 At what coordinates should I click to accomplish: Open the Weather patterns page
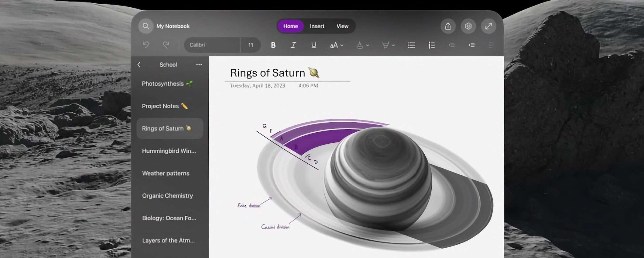click(x=170, y=173)
